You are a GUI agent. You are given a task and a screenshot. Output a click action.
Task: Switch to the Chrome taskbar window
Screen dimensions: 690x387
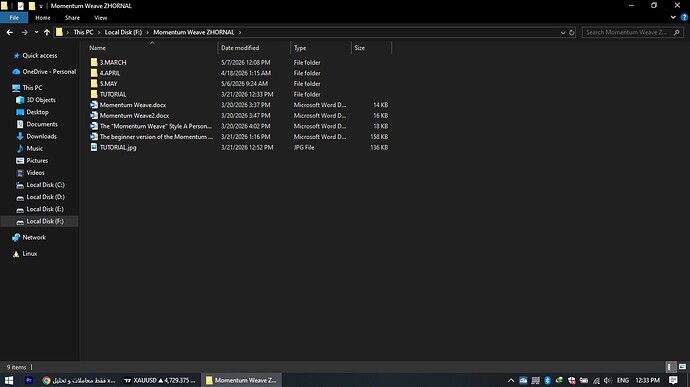coord(79,380)
